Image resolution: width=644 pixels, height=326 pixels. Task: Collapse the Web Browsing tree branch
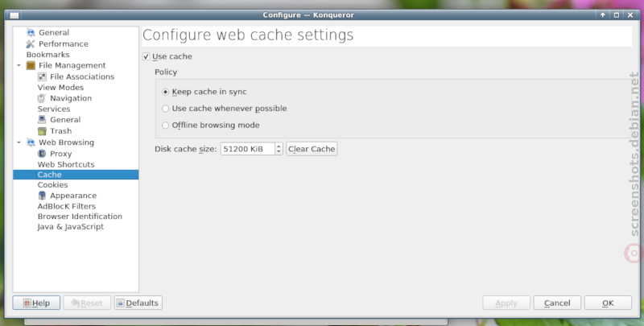point(19,142)
